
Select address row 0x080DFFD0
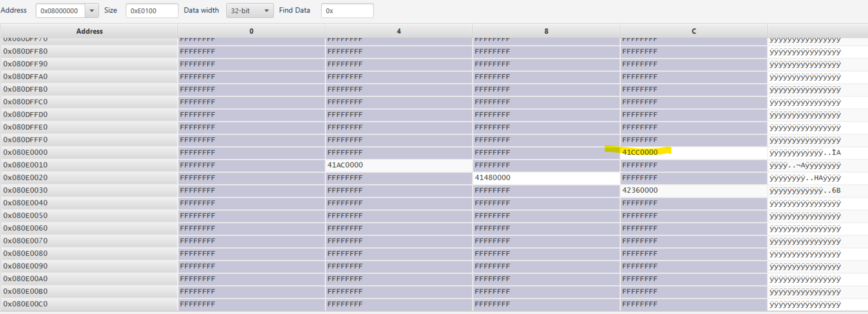coord(89,114)
